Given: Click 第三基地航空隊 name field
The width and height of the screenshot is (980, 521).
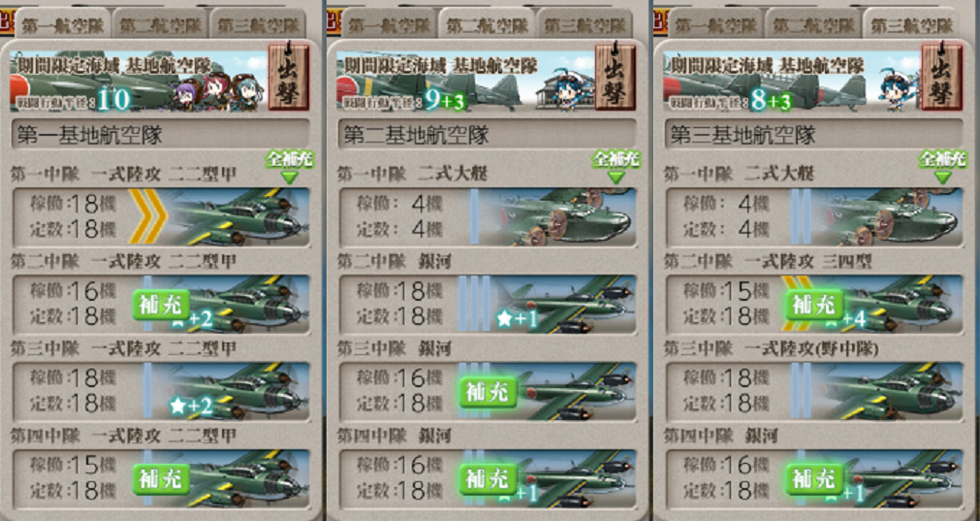Looking at the screenshot, I should pyautogui.click(x=814, y=135).
